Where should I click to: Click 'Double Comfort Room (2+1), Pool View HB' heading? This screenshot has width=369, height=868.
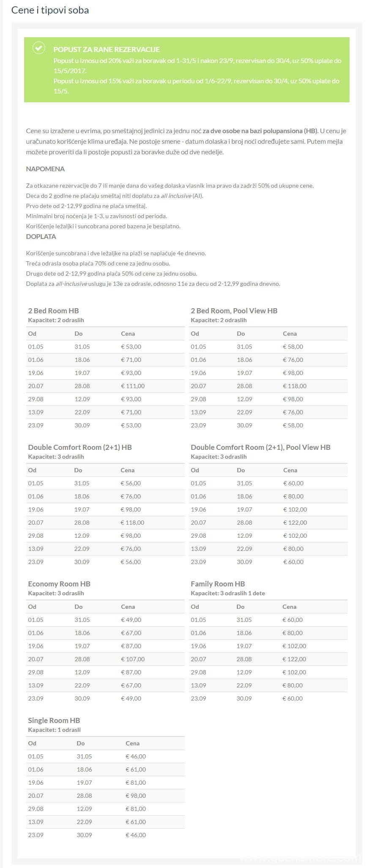tap(260, 447)
